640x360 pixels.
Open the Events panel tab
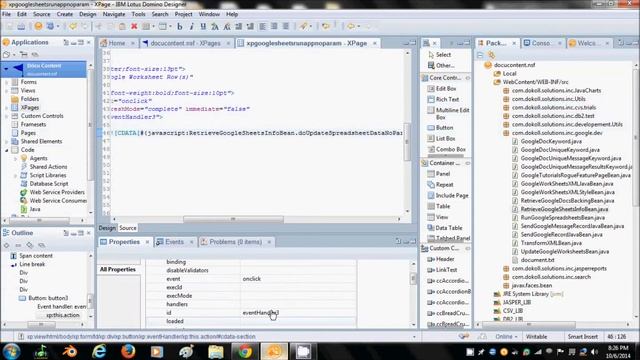(174, 242)
